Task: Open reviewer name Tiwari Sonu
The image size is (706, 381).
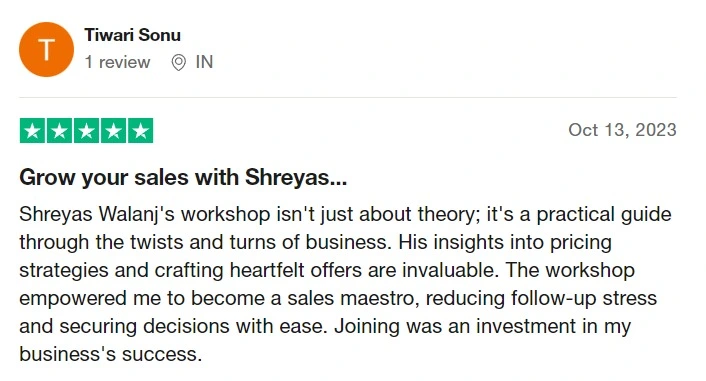Action: click(x=132, y=35)
